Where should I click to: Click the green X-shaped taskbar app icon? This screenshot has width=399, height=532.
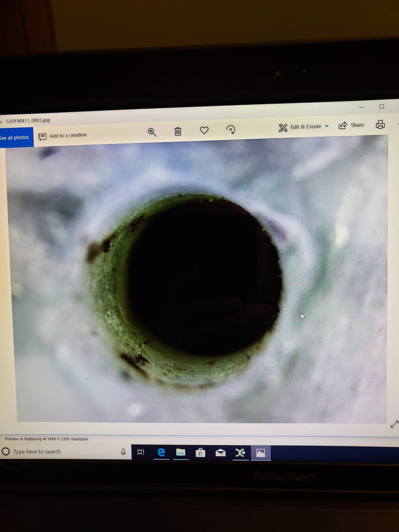coord(240,453)
